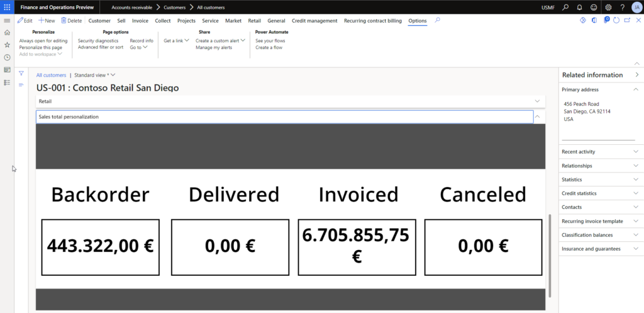Open Favorites star icon in sidebar
644x313 pixels.
pyautogui.click(x=7, y=45)
